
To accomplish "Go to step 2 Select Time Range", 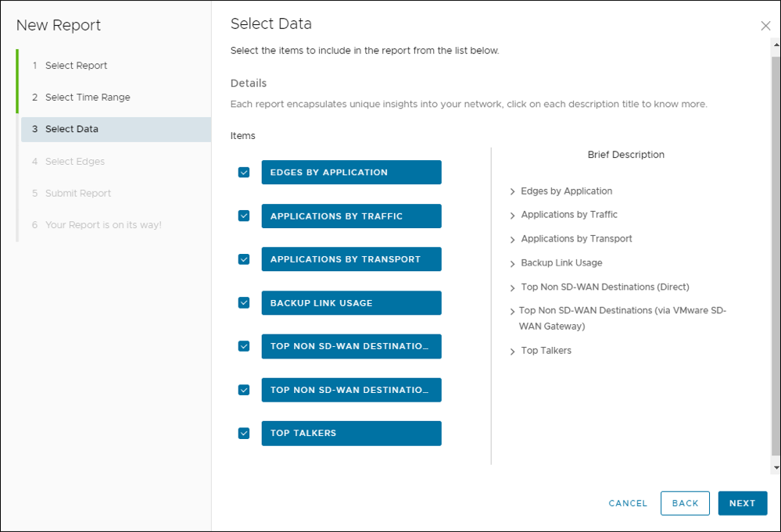I will tap(87, 98).
